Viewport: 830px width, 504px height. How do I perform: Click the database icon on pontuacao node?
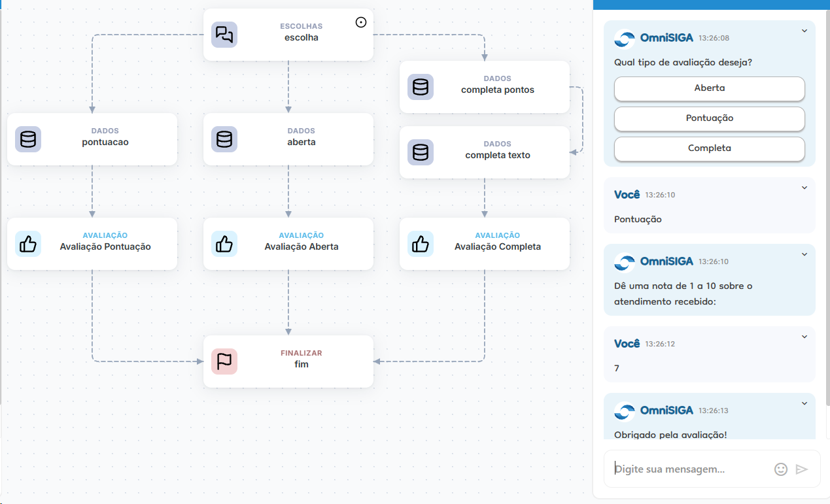coord(28,139)
